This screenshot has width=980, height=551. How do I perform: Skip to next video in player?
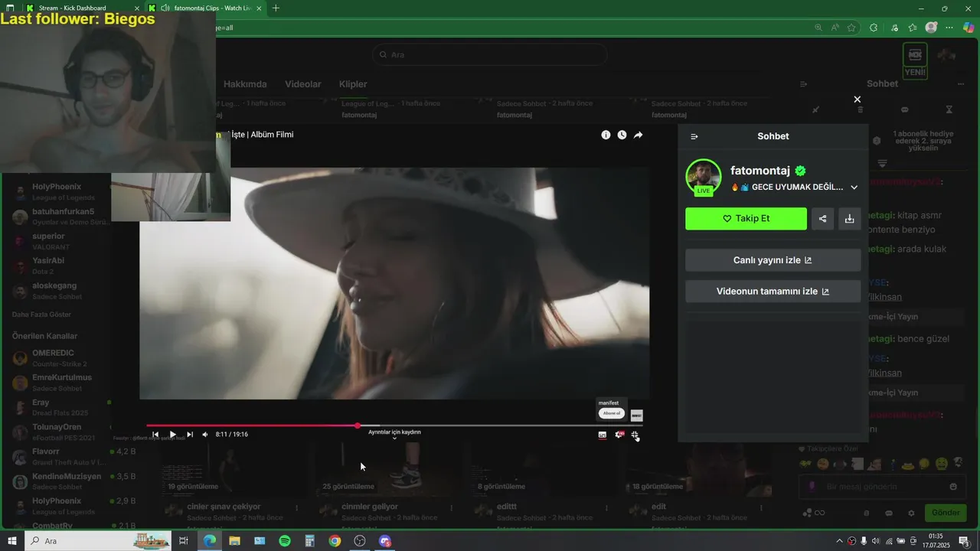(x=190, y=435)
